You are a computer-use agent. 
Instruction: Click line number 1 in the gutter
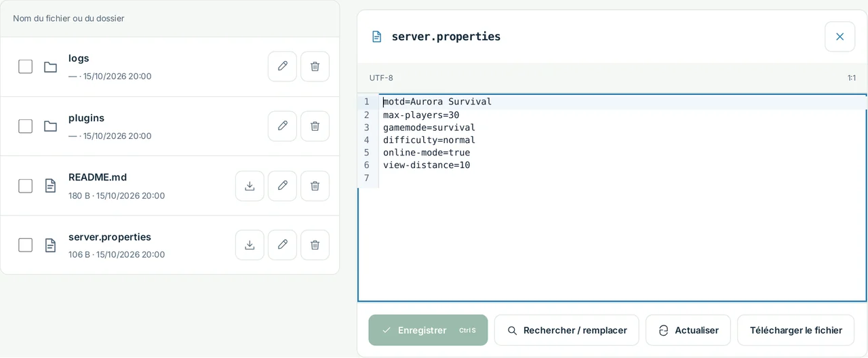point(366,102)
